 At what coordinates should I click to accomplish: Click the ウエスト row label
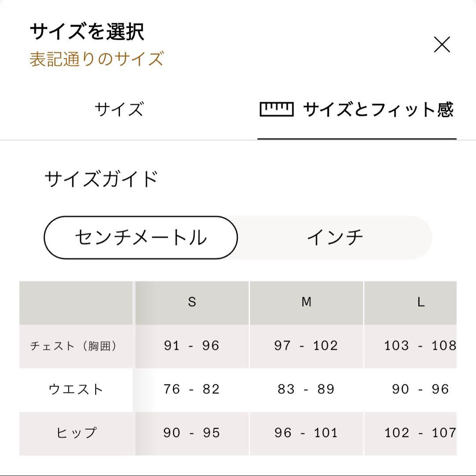coord(76,390)
